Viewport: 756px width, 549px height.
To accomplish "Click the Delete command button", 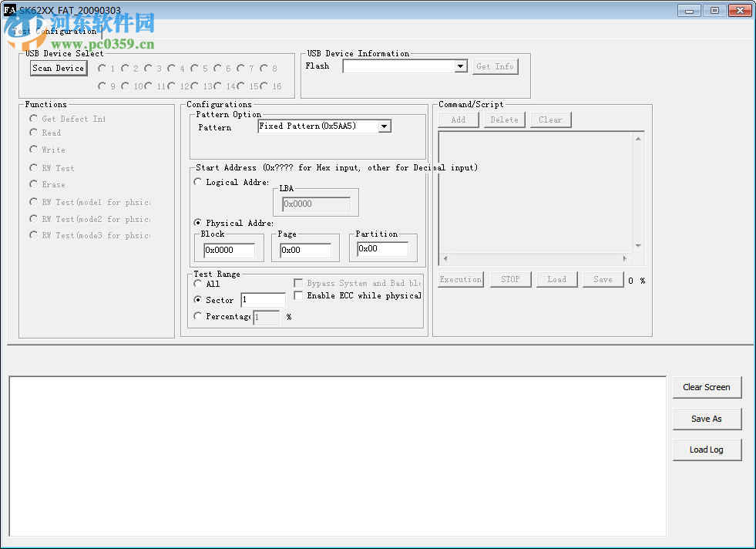I will point(504,120).
